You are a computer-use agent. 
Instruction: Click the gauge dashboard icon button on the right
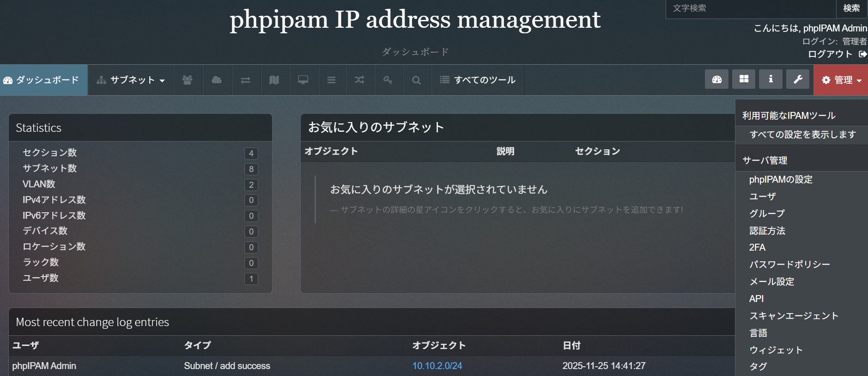tap(717, 79)
